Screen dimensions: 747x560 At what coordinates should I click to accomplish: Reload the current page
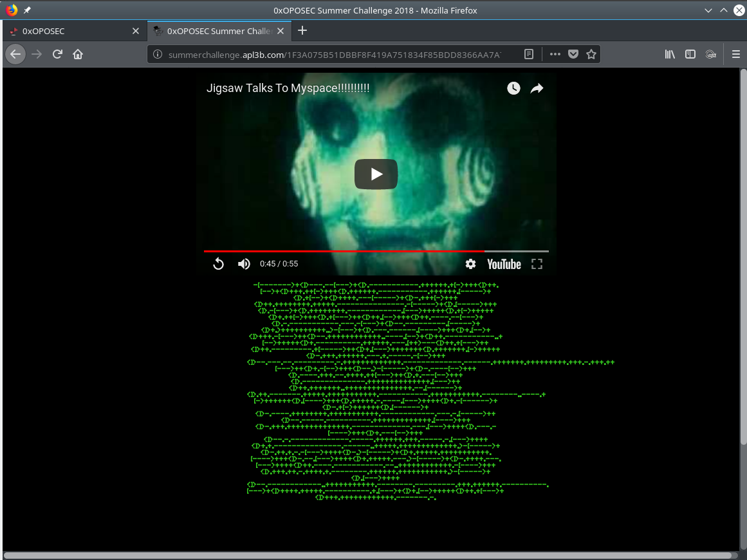coord(57,55)
